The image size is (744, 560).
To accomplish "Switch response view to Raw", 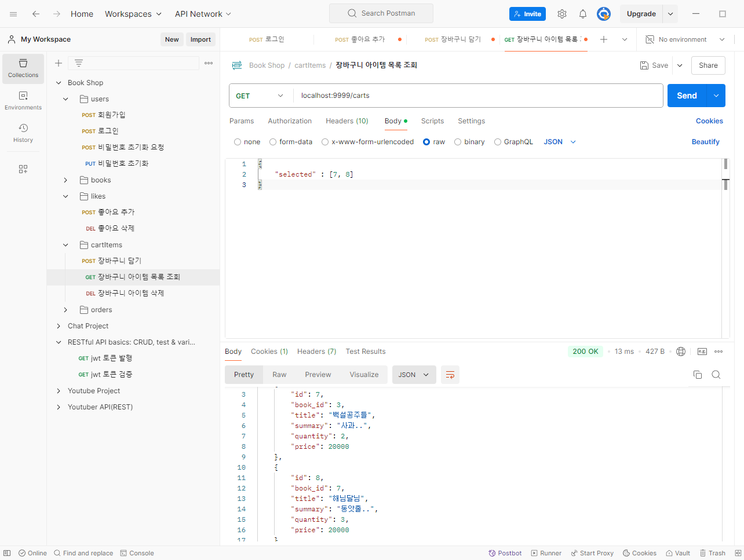I will point(279,375).
